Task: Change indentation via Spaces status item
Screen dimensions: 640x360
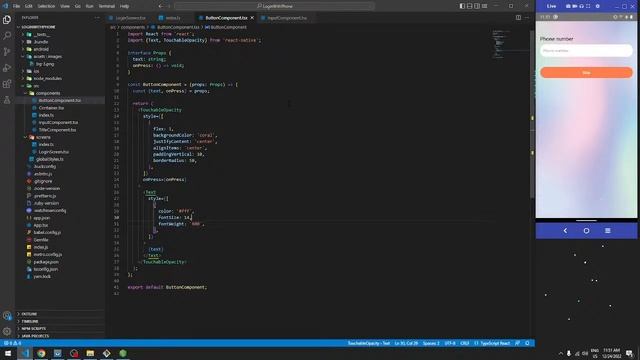Action: pos(431,343)
